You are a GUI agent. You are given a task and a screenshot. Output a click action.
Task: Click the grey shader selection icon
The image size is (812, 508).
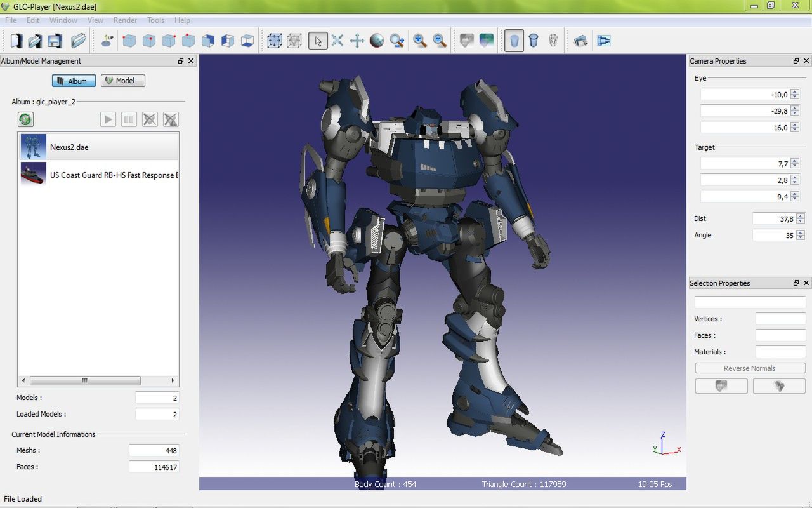tap(466, 41)
